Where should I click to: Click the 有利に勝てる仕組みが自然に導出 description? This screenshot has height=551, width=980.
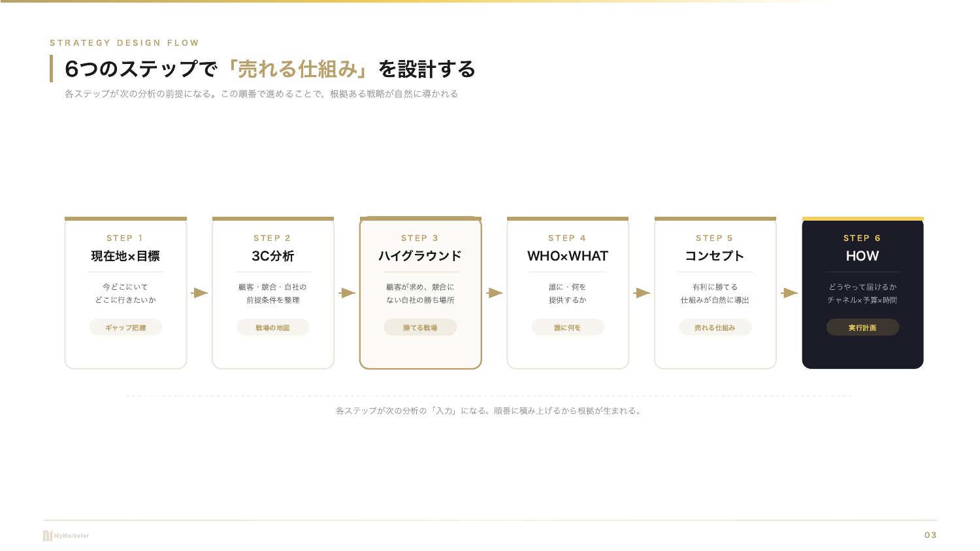pos(715,294)
